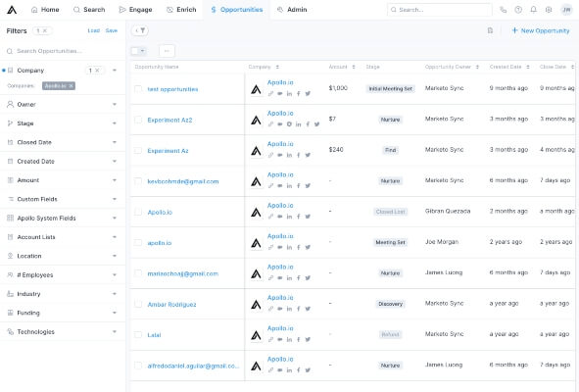Viewport: 579px width, 392px height.
Task: Click website link icon in Experiment Az2 row
Action: coord(270,124)
